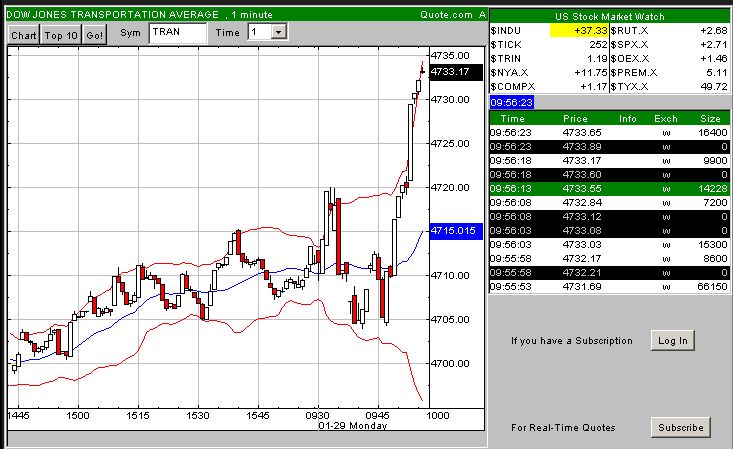Select the trade row priced 4733.12
Viewport: 733px width, 449px height.
pos(609,217)
